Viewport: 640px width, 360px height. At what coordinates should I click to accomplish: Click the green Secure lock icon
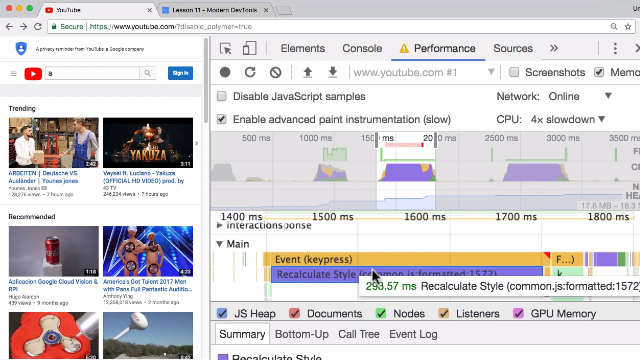pyautogui.click(x=54, y=27)
